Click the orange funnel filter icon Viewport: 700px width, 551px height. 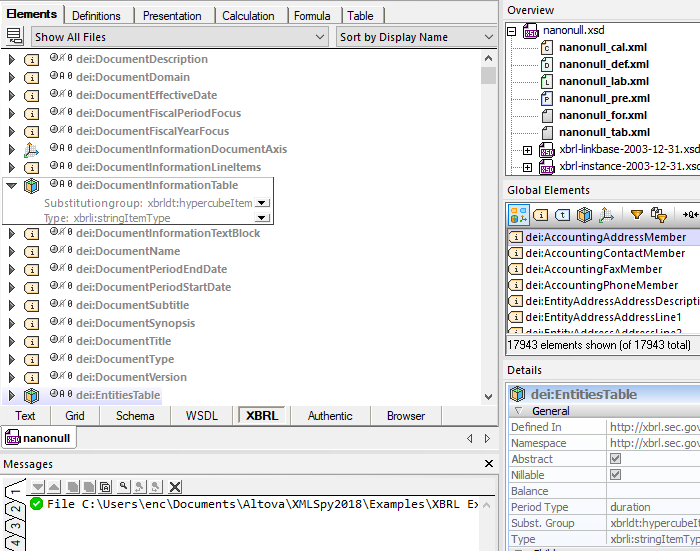[x=636, y=214]
